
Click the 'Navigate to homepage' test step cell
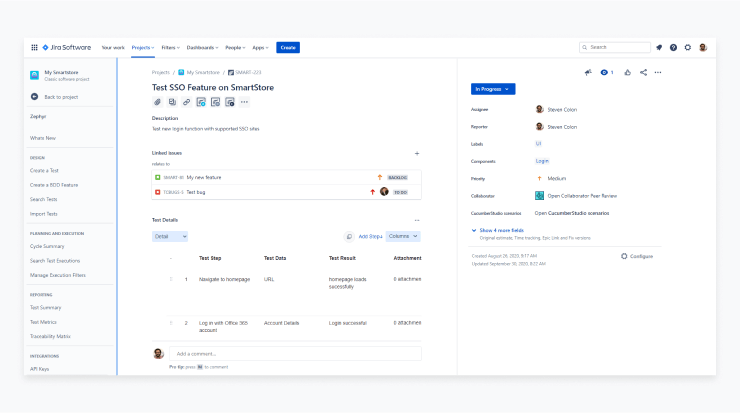[224, 279]
